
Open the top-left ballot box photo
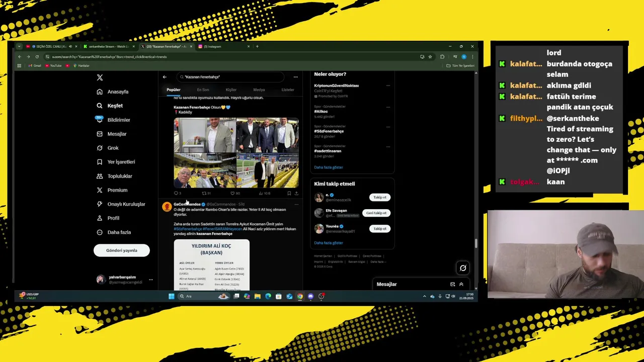205,135
